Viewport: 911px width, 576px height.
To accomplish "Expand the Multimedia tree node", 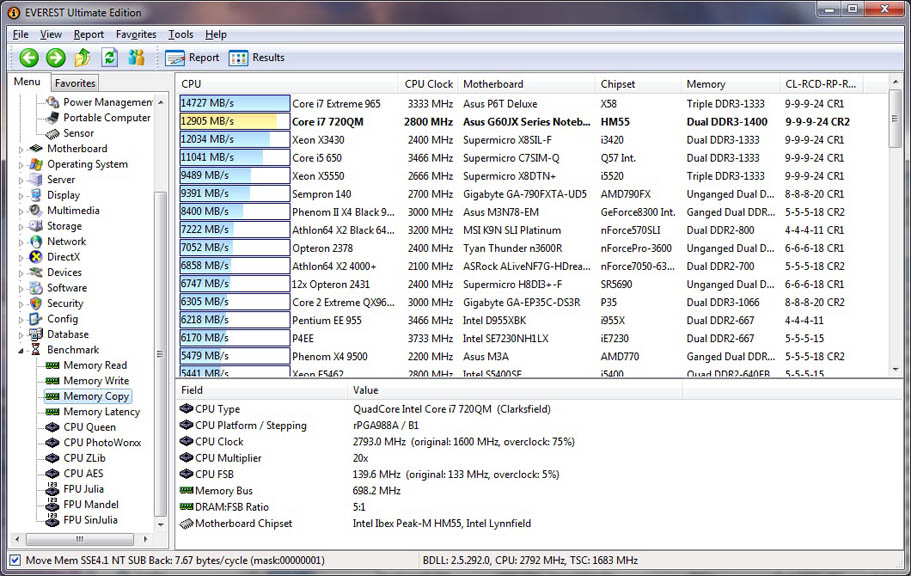I will pos(21,211).
